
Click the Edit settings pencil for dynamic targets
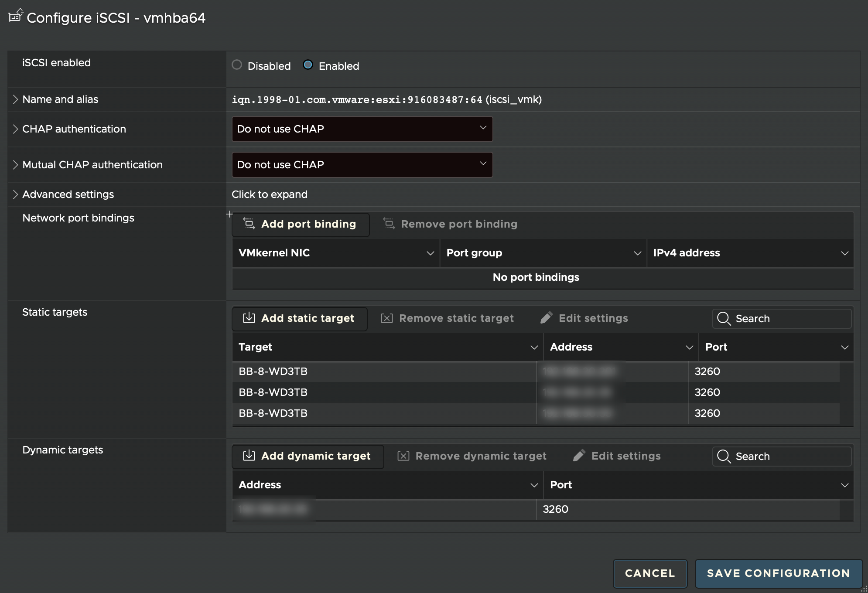pos(579,456)
